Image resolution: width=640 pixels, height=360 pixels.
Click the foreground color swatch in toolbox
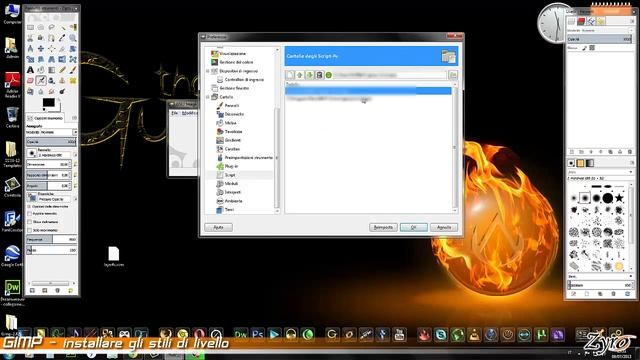[48, 102]
